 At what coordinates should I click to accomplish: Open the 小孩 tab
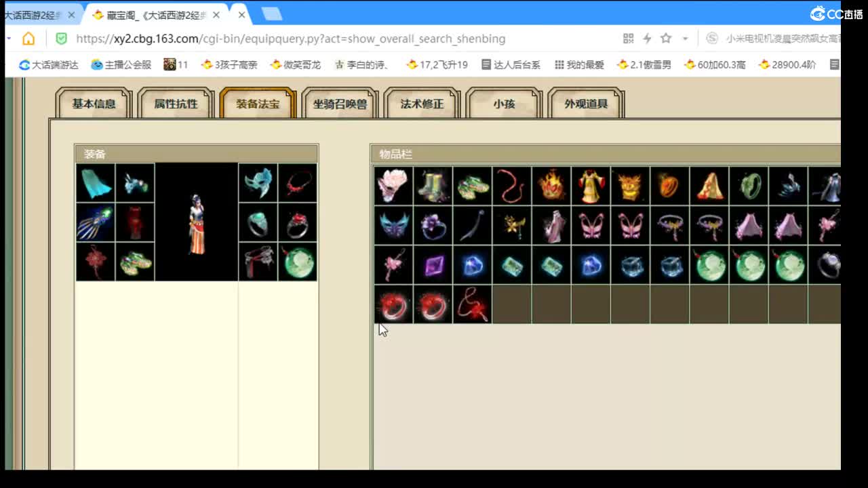pos(504,104)
